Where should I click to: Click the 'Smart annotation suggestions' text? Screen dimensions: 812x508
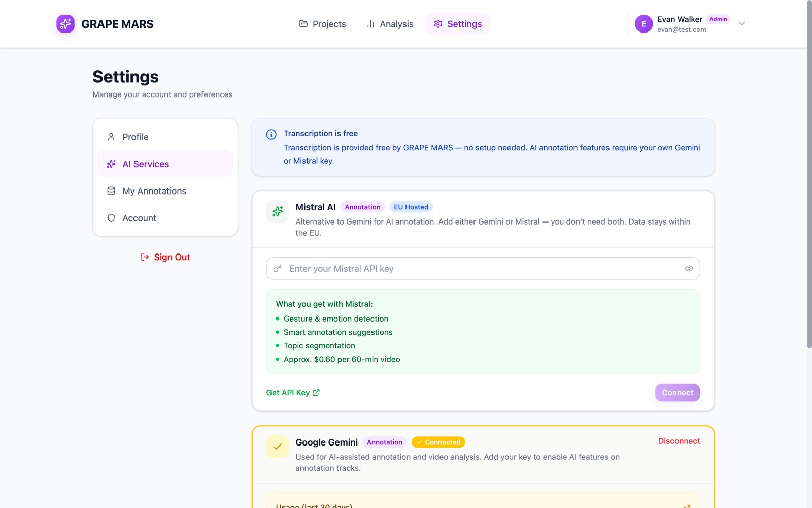click(x=338, y=332)
